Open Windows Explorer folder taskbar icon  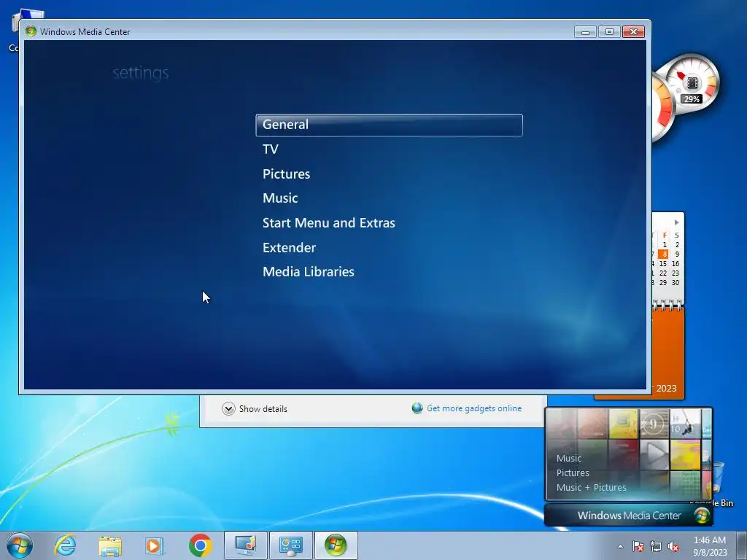point(110,545)
